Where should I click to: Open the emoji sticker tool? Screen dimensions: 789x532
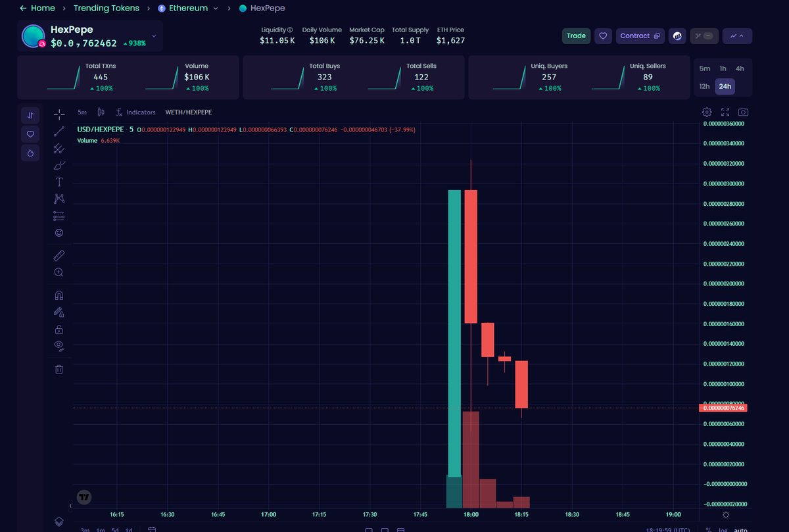pyautogui.click(x=59, y=233)
